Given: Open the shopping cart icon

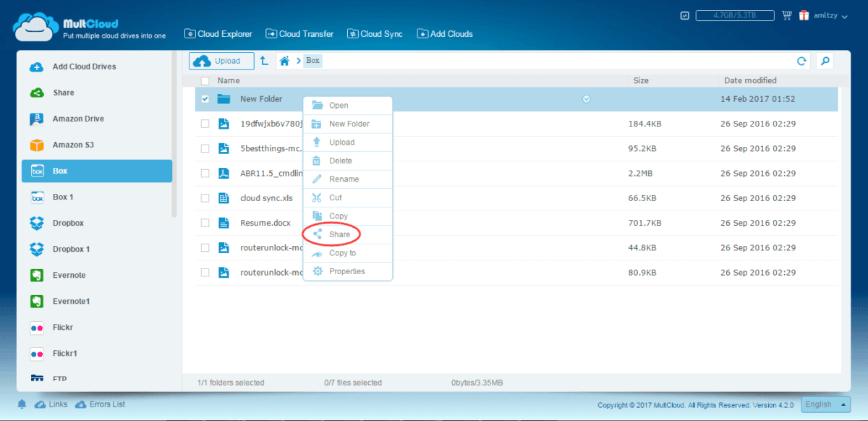Looking at the screenshot, I should coord(787,15).
